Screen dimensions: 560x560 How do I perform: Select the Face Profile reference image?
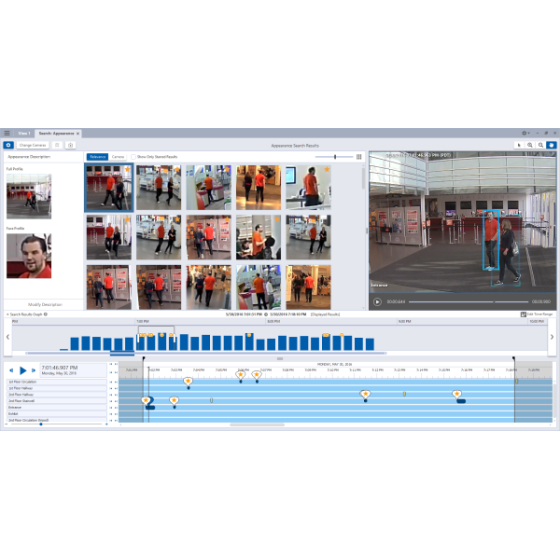29,256
